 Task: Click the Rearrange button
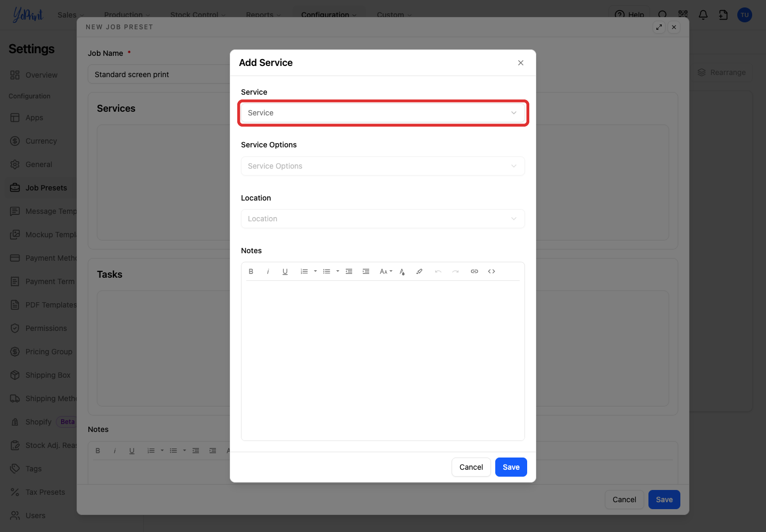pos(722,72)
